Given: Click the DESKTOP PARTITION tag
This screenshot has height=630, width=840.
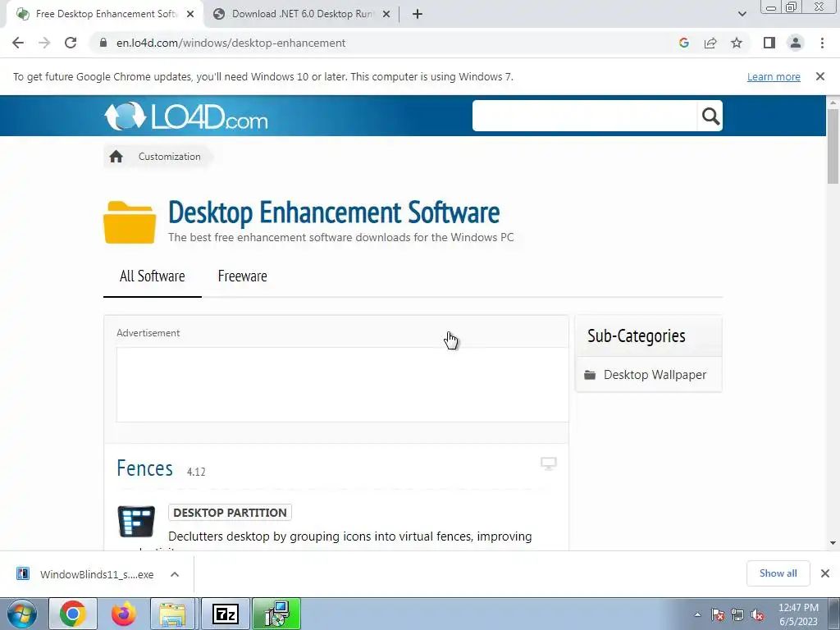Looking at the screenshot, I should point(230,513).
